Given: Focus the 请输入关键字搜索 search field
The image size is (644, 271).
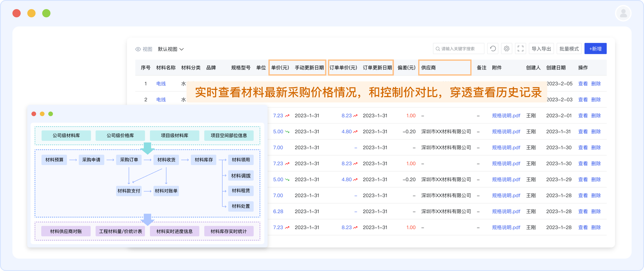Looking at the screenshot, I should [x=458, y=49].
